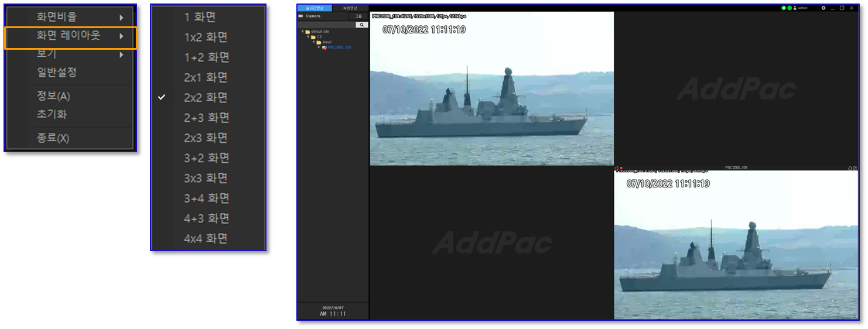Viewport: 868px width, 329px height.
Task: Expand the PNC2000_109 camera node
Action: (319, 47)
